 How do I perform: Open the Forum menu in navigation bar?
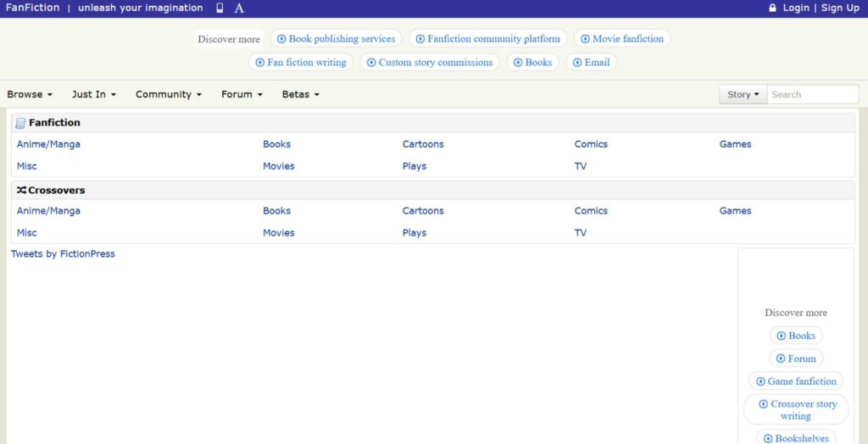242,95
